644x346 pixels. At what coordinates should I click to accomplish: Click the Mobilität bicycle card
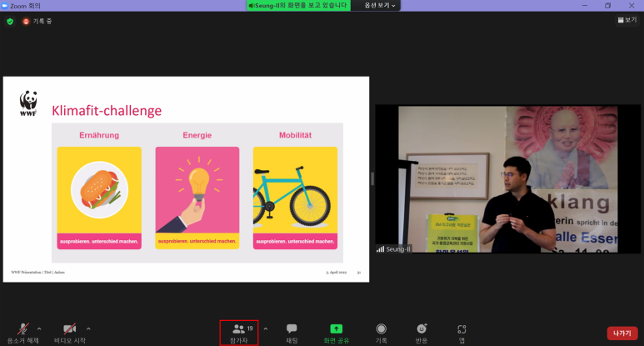[x=295, y=198]
